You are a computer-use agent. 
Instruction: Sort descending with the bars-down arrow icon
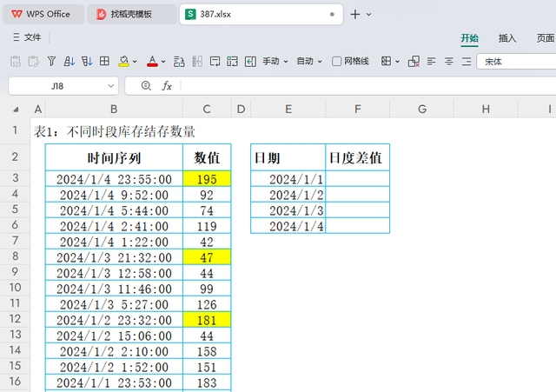(87, 62)
